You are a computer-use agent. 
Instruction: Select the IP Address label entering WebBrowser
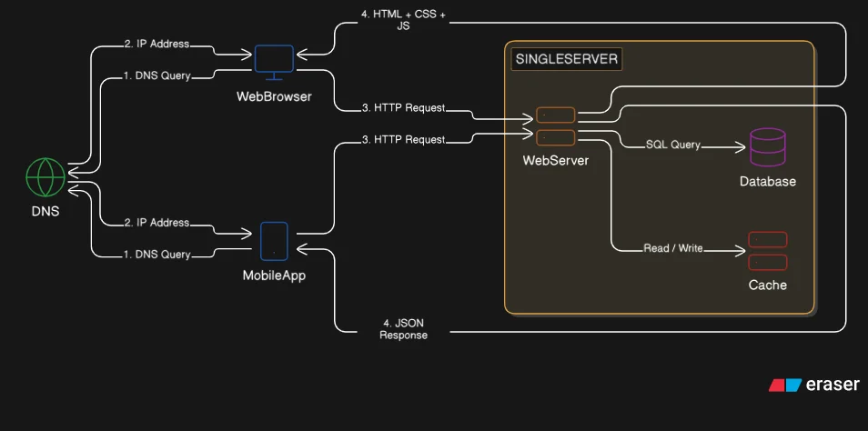(156, 44)
